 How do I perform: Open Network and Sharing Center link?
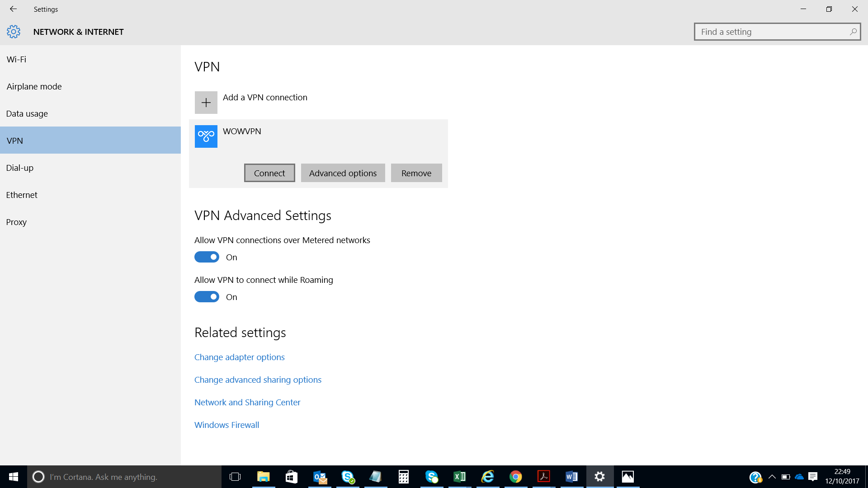click(x=247, y=402)
